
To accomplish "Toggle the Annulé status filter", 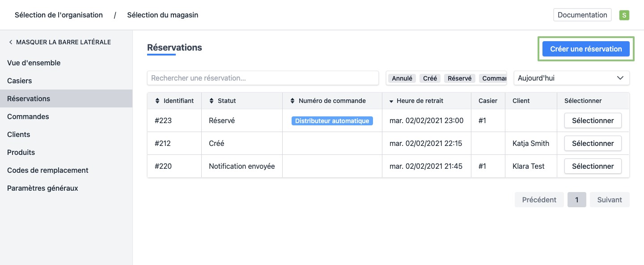I will click(x=402, y=78).
